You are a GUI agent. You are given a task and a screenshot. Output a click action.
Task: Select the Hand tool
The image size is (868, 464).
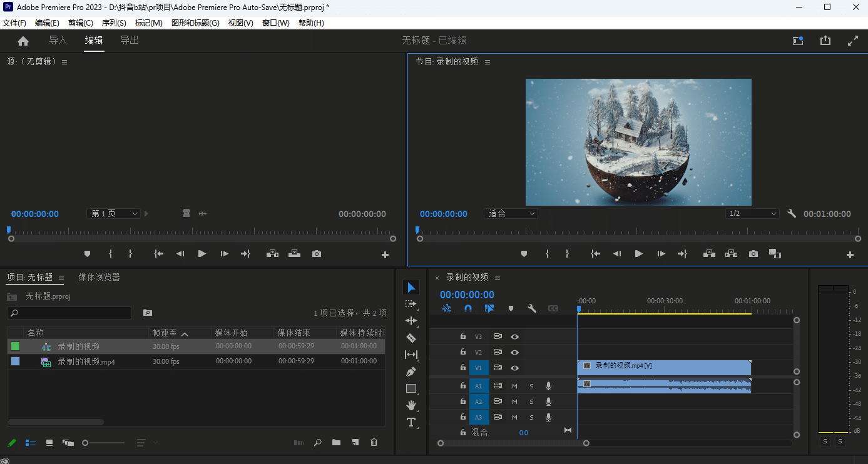coord(411,405)
